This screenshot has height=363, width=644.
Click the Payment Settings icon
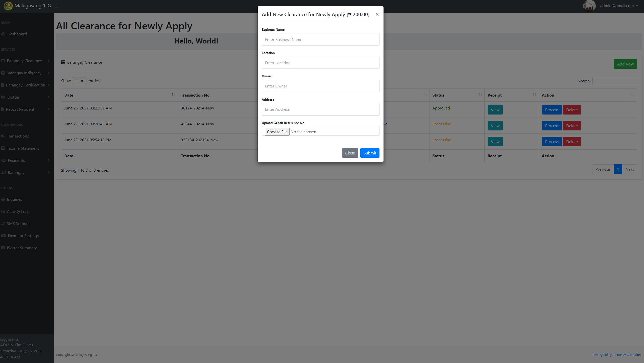3,236
